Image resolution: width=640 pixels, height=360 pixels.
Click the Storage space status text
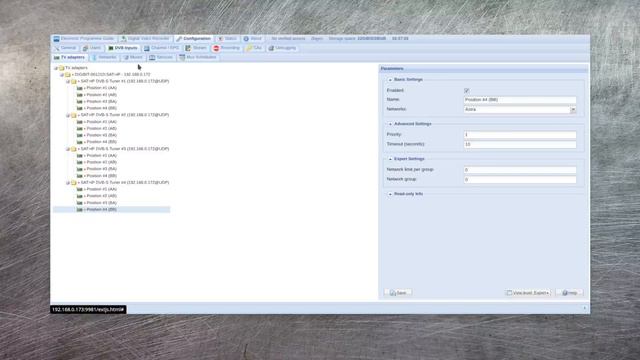coord(357,38)
